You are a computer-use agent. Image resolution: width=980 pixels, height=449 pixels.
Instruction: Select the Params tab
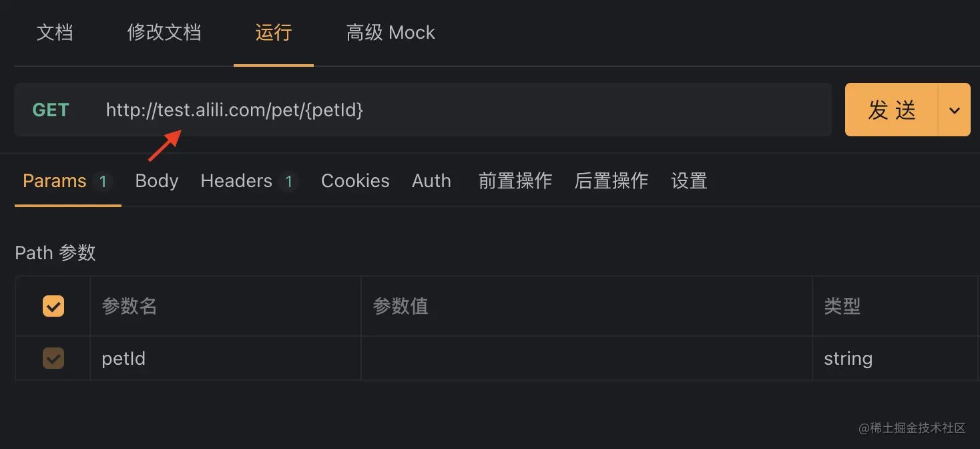(53, 180)
